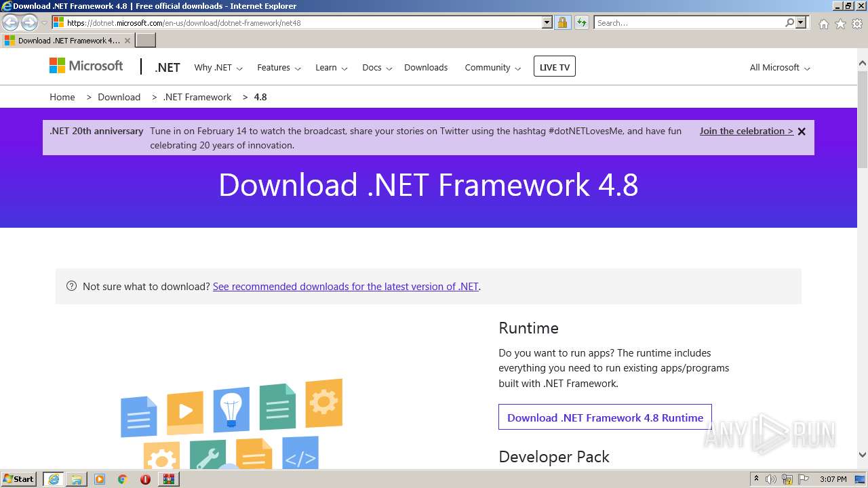This screenshot has height=488, width=868.
Task: Select the Runtime section heading
Action: coord(528,328)
